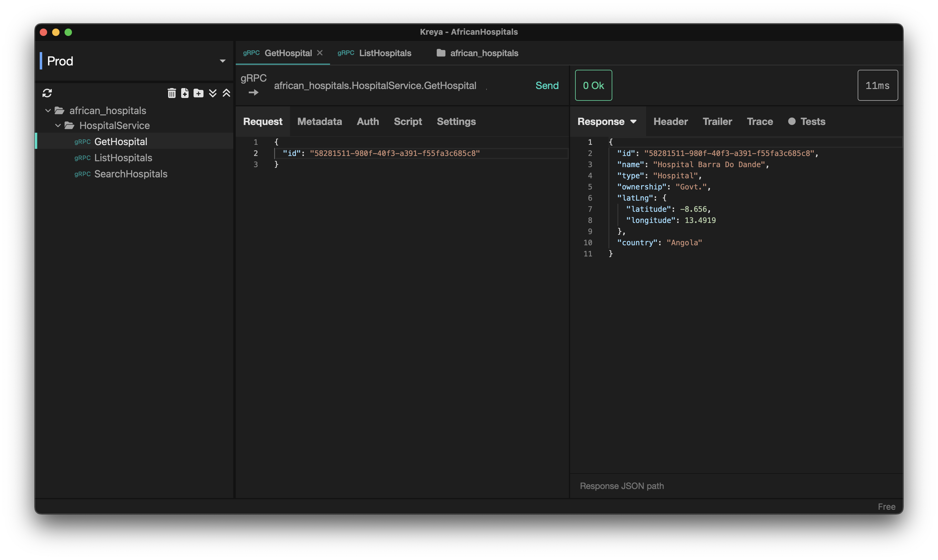Click the refresh icon in sidebar toolbar
This screenshot has width=938, height=560.
(47, 93)
